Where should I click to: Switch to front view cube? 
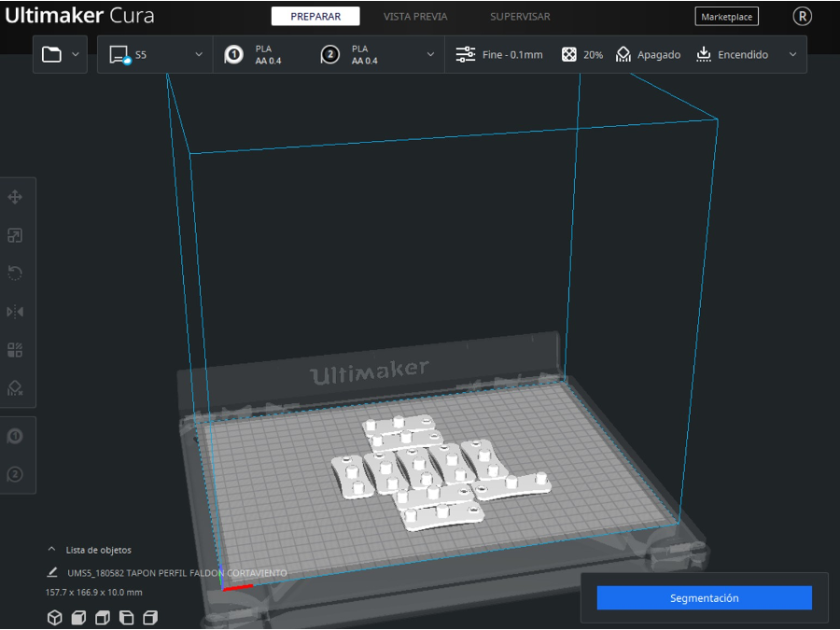(x=78, y=618)
